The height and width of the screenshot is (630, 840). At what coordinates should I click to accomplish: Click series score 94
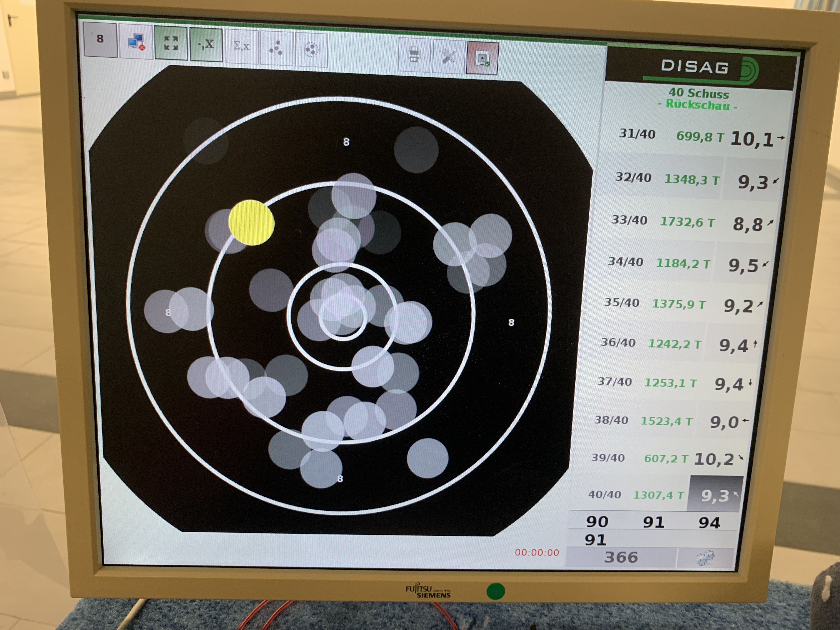709,523
